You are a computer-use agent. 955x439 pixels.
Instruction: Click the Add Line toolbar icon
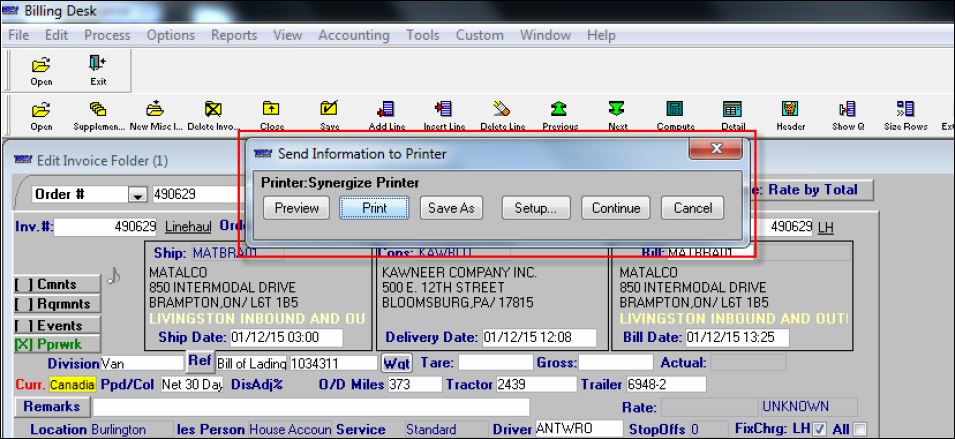tap(386, 114)
